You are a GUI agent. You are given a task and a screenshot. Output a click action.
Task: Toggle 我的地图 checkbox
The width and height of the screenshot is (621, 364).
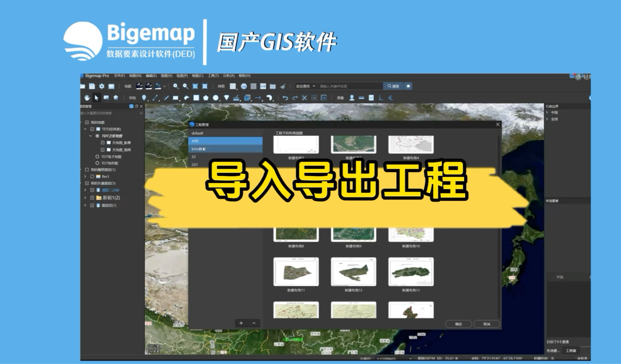pyautogui.click(x=87, y=122)
